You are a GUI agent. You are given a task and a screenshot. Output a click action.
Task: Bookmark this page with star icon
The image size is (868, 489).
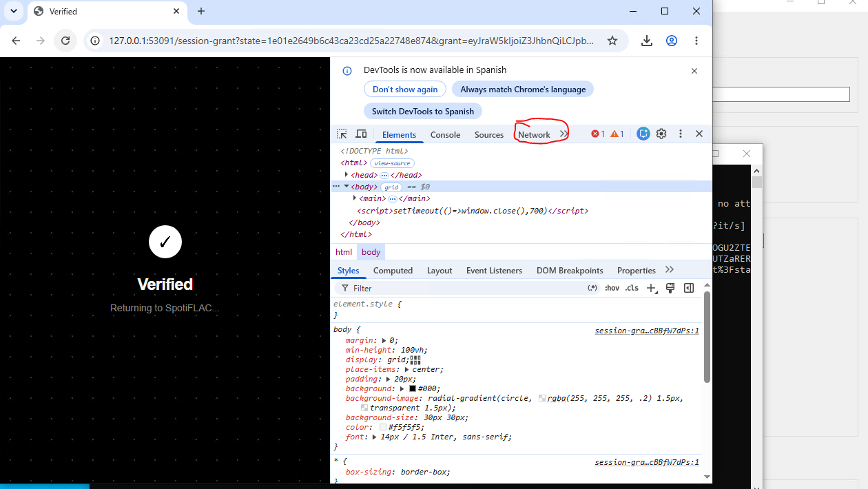point(612,41)
